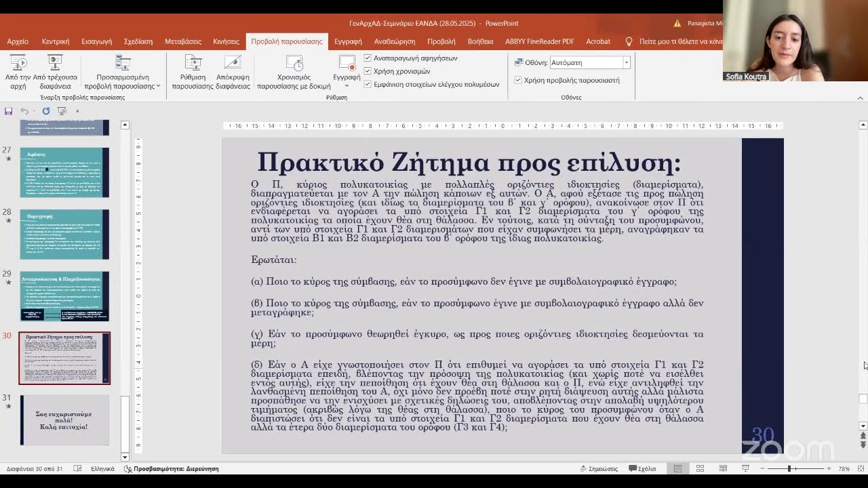868x488 pixels.
Task: Open the Αρχείο tab
Action: pyautogui.click(x=18, y=41)
